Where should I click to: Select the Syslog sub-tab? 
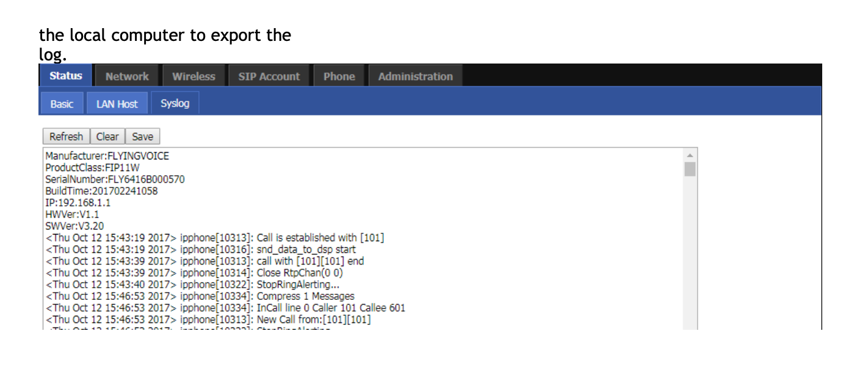coord(175,103)
